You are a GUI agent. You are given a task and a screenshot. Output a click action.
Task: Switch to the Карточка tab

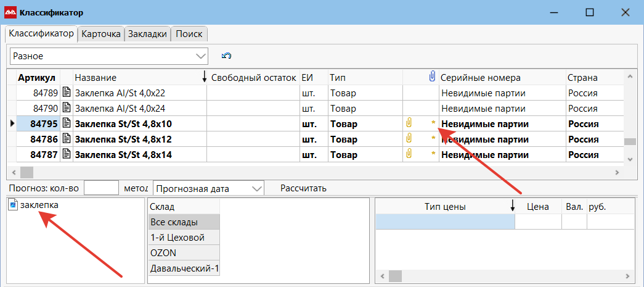pyautogui.click(x=101, y=34)
